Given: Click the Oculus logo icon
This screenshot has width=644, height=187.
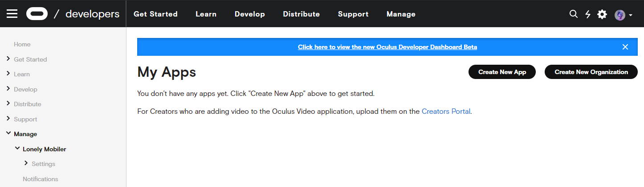Looking at the screenshot, I should point(37,14).
